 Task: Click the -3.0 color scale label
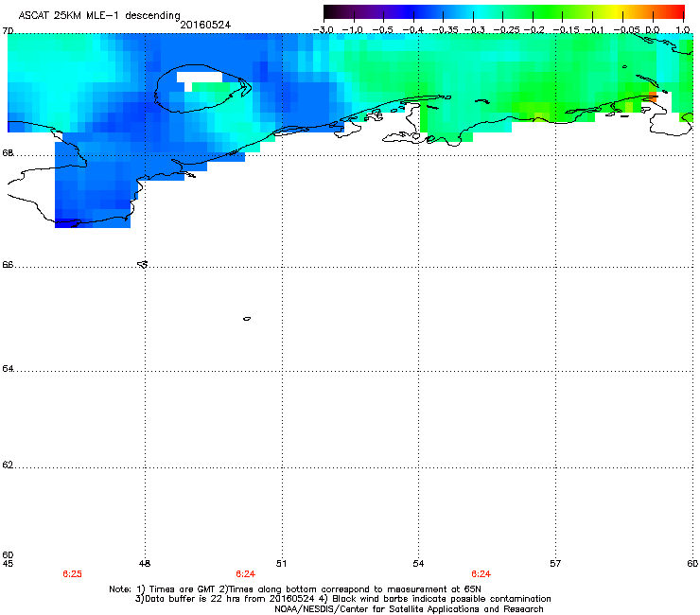coord(324,30)
